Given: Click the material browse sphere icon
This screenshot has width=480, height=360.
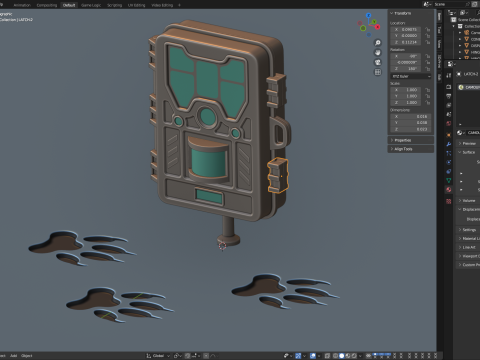Looking at the screenshot, I should coord(460,133).
